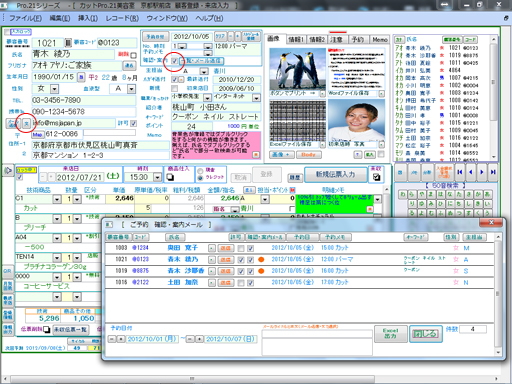This screenshot has width=512, height=384.
Task: Click the Map button beside postal code
Action: coord(37,134)
